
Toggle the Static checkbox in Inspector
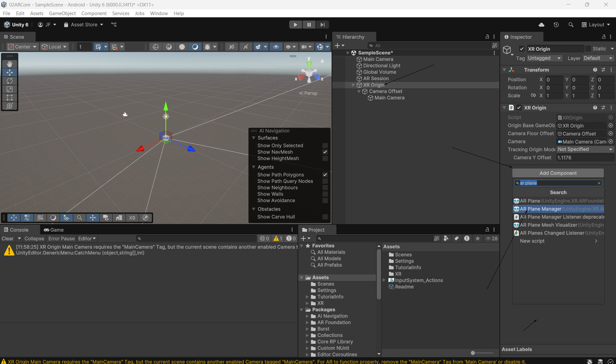coord(588,49)
